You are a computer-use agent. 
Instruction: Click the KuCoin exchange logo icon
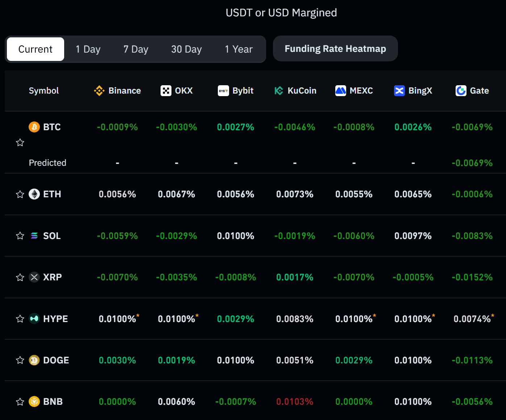click(278, 91)
